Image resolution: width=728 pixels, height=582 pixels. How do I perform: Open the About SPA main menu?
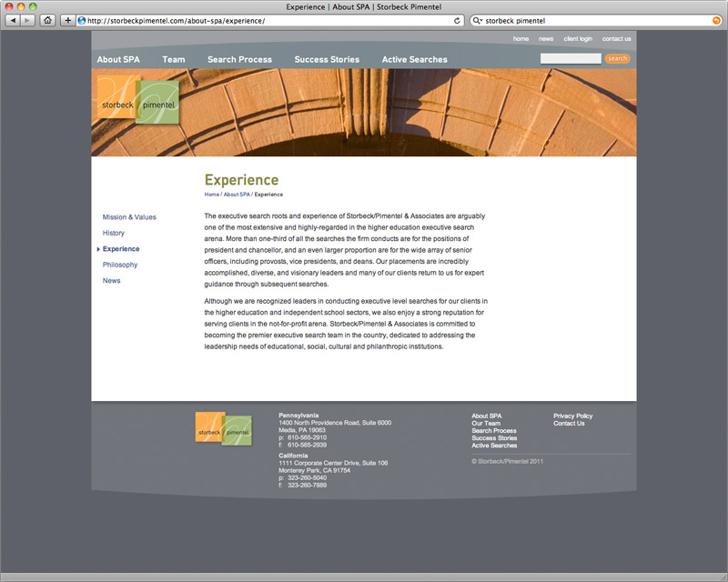pyautogui.click(x=118, y=59)
